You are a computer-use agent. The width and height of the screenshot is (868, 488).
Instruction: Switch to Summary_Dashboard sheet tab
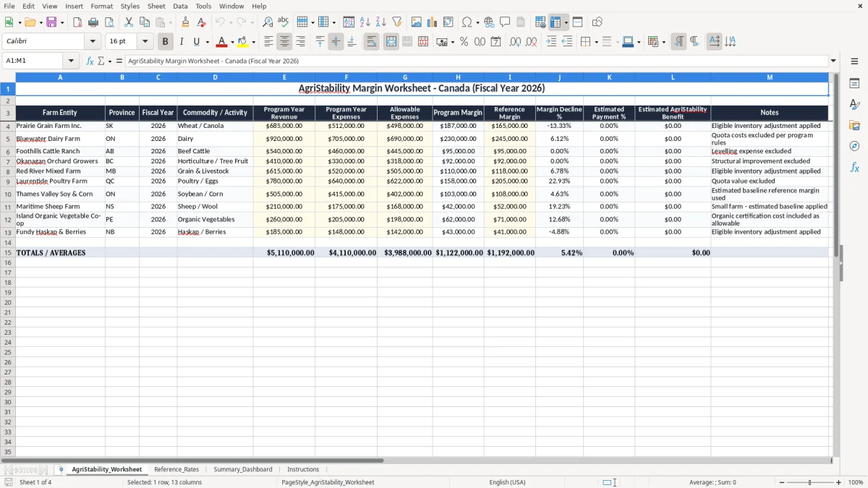[243, 469]
